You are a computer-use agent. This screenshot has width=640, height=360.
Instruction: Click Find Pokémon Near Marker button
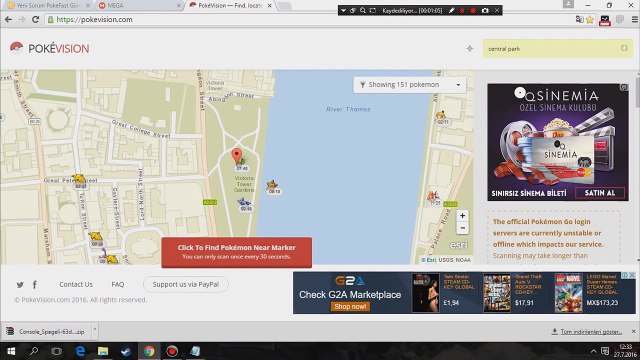[x=236, y=252]
